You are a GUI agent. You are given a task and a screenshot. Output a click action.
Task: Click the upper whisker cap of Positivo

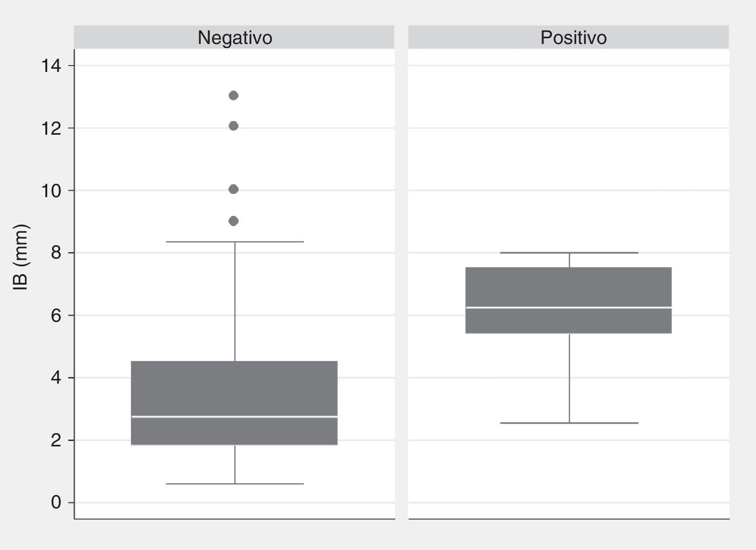click(x=569, y=253)
